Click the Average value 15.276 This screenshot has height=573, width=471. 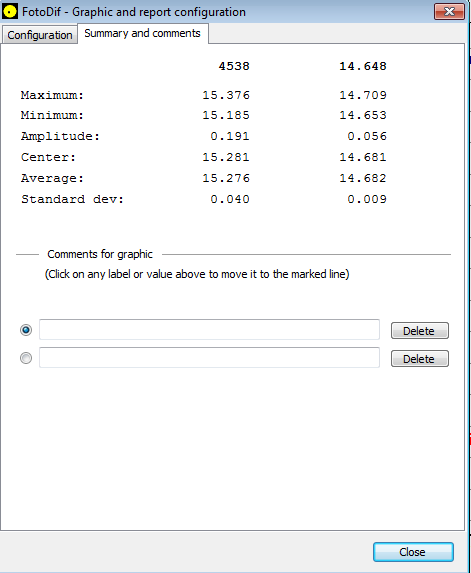(226, 178)
